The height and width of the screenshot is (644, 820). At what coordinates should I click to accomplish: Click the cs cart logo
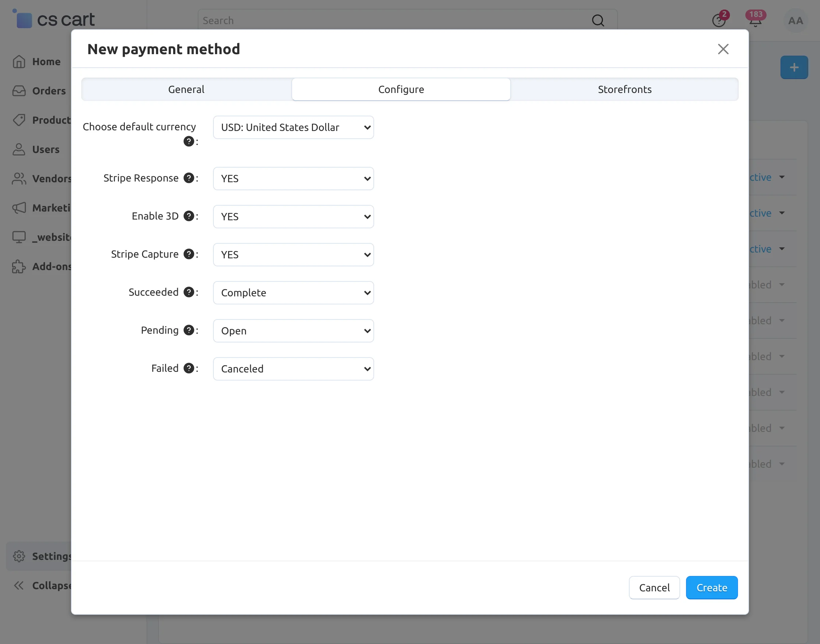click(53, 19)
